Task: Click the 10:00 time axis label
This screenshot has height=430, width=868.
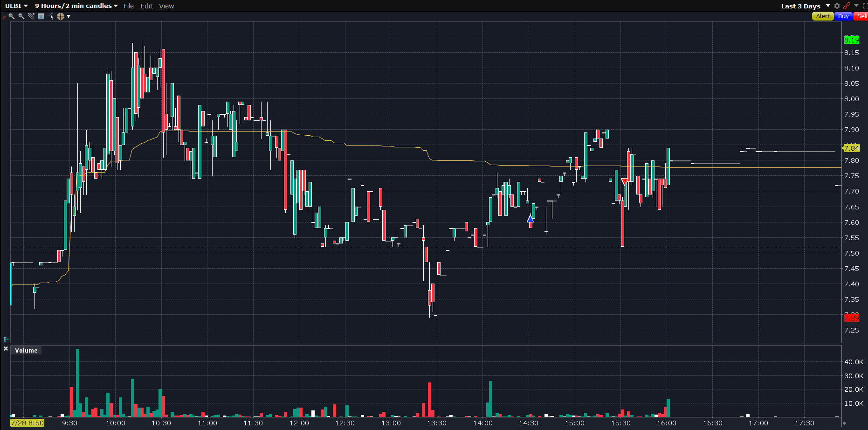Action: click(x=116, y=423)
